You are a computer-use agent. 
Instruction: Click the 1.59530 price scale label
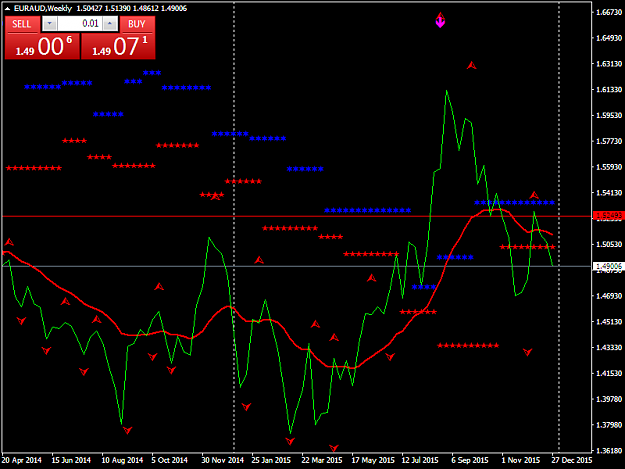click(x=609, y=115)
